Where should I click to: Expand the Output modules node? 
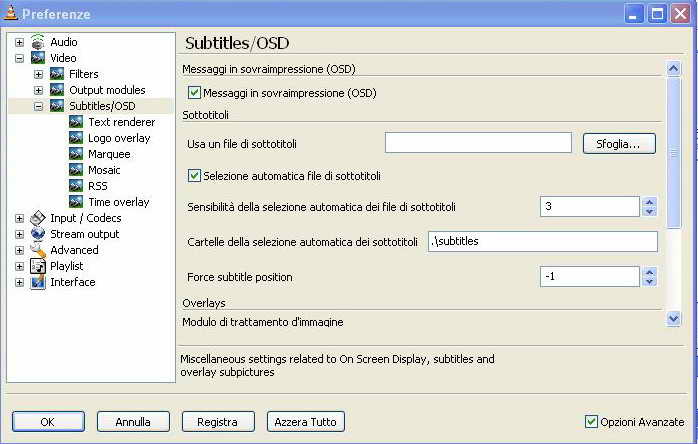tap(38, 90)
